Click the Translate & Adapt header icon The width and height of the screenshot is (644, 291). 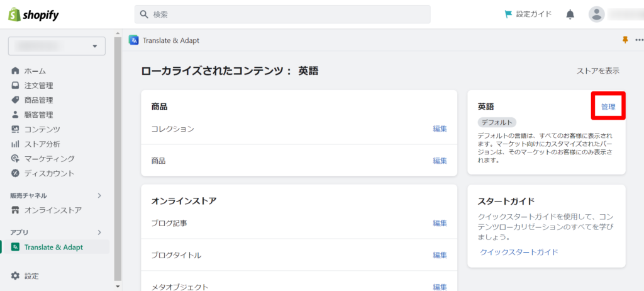(x=133, y=40)
